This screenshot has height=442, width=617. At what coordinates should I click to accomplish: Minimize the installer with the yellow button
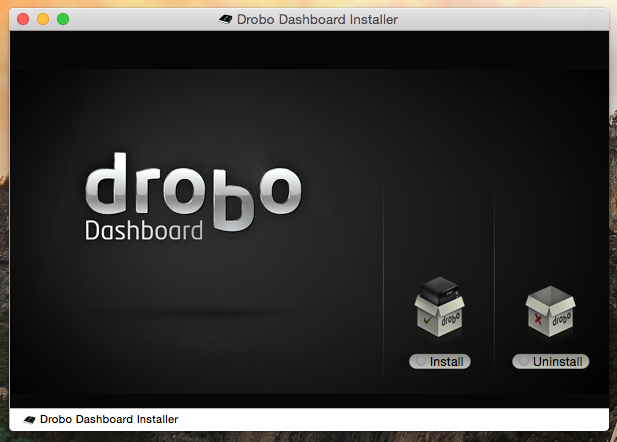pyautogui.click(x=43, y=19)
